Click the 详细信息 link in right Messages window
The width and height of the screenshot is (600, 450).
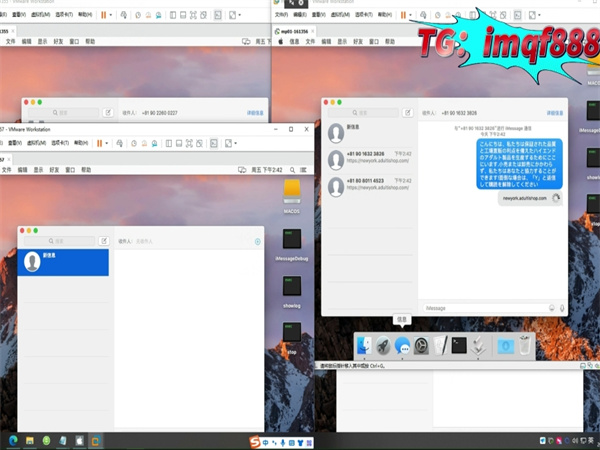(x=554, y=113)
